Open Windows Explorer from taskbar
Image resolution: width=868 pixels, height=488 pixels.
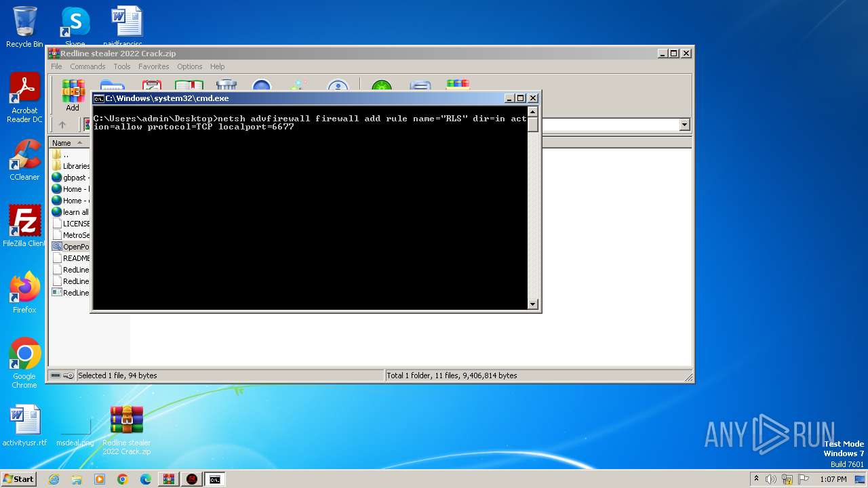coord(77,479)
